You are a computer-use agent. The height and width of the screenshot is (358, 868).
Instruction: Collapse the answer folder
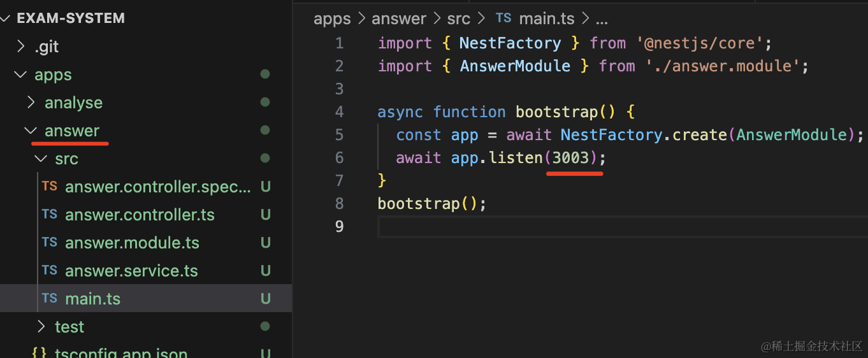click(x=30, y=131)
